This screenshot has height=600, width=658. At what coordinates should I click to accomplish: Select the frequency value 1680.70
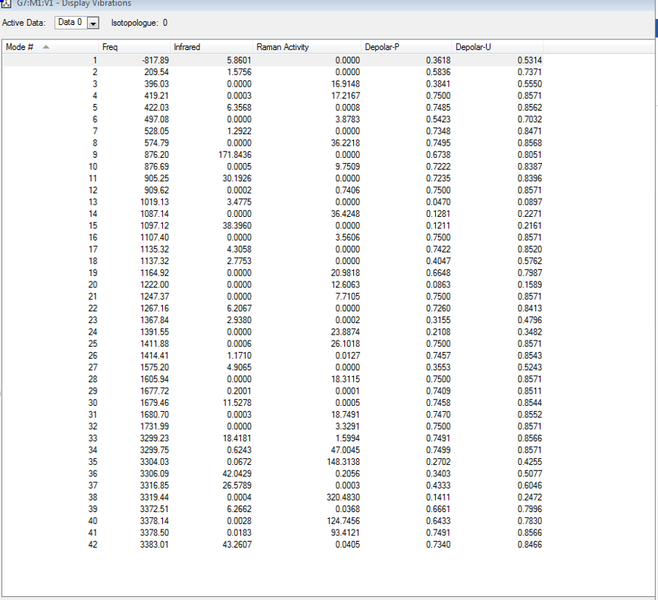click(x=154, y=414)
